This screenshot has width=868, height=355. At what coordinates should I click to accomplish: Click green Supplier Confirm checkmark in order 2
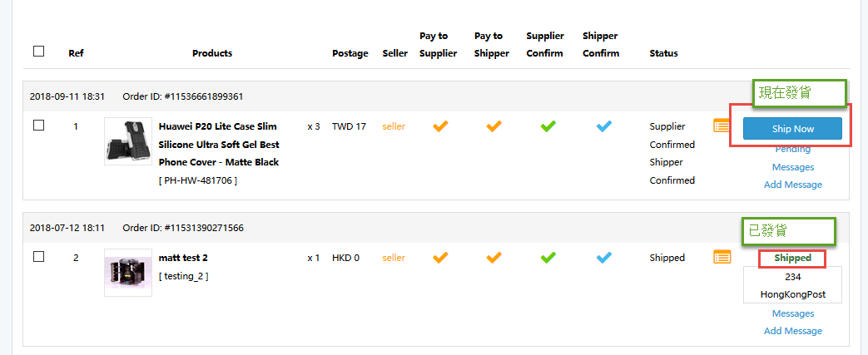click(548, 258)
